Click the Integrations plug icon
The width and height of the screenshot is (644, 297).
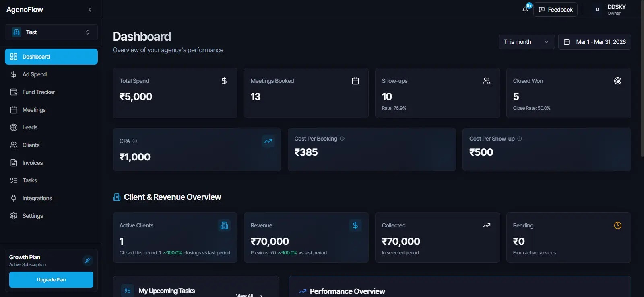[x=14, y=198]
